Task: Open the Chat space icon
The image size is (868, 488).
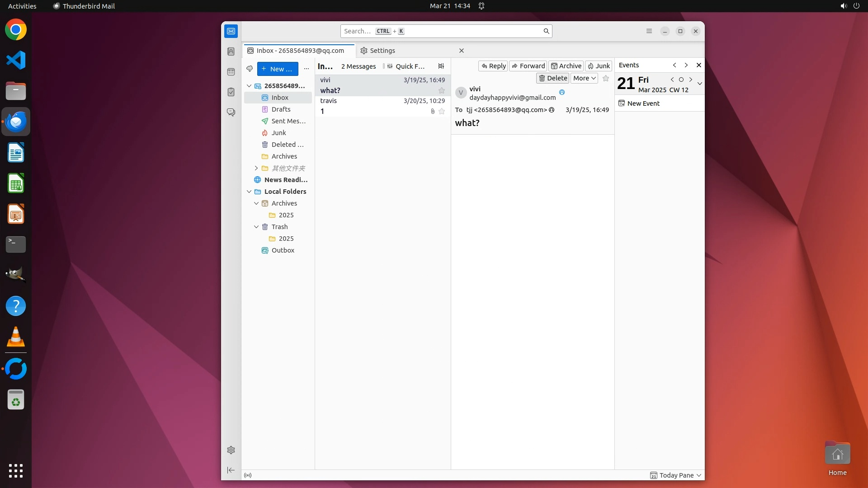Action: click(x=231, y=112)
